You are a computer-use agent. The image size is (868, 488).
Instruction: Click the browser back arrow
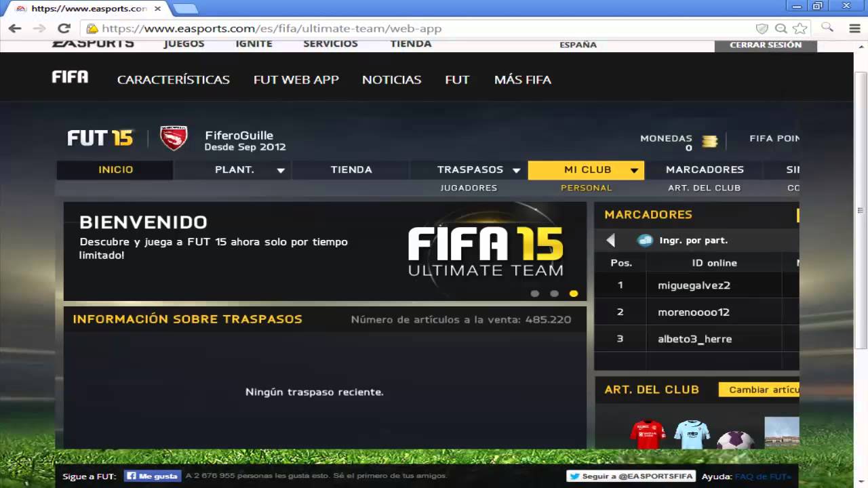pos(15,28)
